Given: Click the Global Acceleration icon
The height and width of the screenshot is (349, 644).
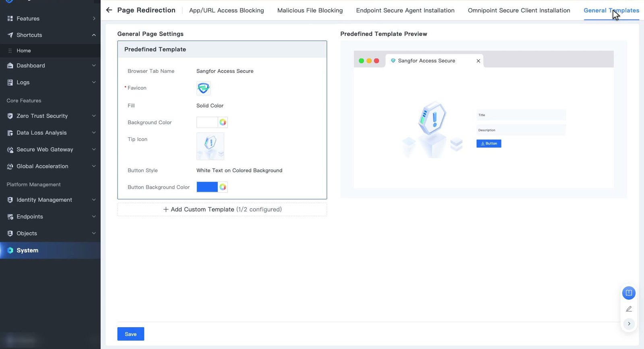Looking at the screenshot, I should click(10, 166).
